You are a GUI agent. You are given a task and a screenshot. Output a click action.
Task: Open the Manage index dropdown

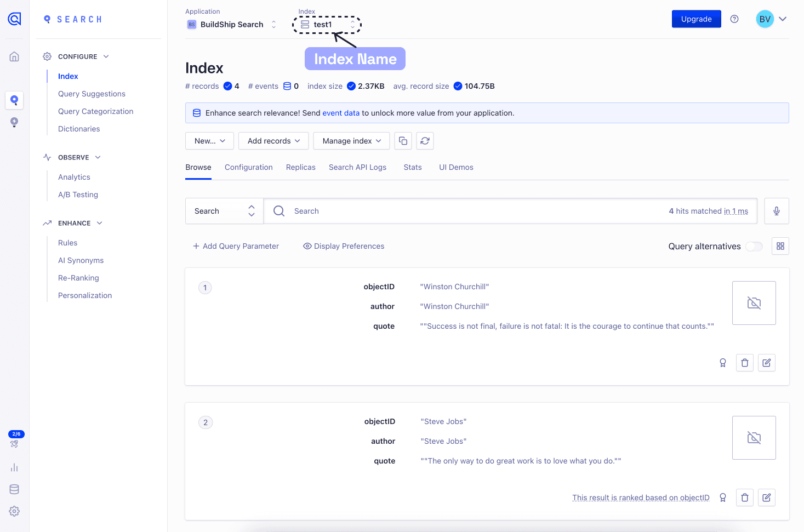(x=351, y=141)
